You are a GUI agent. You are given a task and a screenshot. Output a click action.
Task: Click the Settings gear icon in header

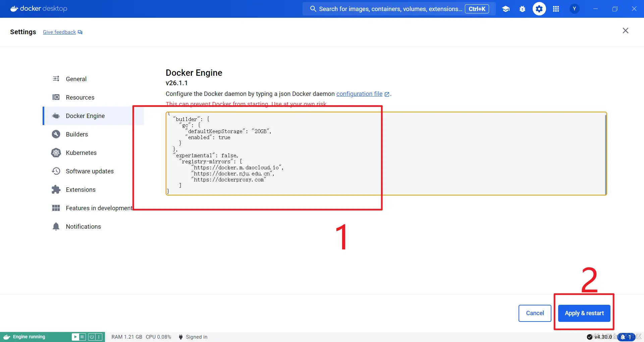click(539, 9)
